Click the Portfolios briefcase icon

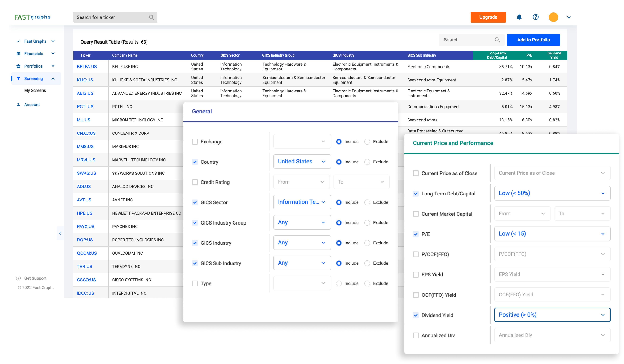point(18,66)
